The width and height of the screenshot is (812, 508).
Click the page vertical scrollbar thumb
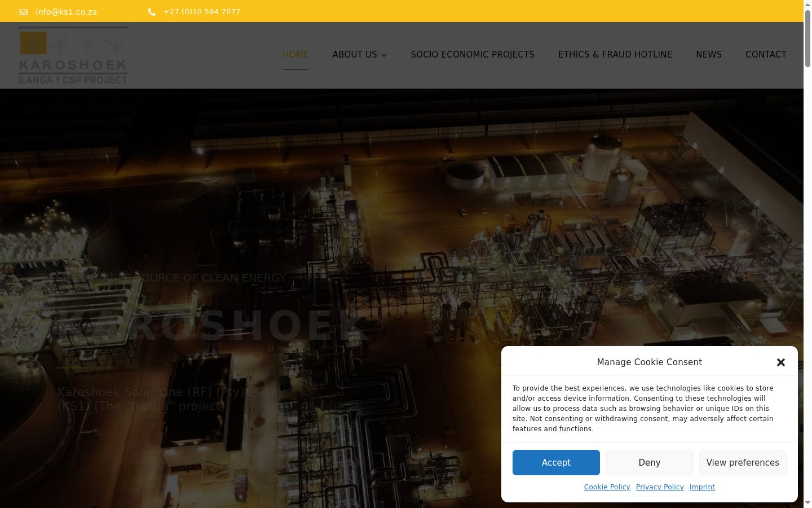point(807,38)
